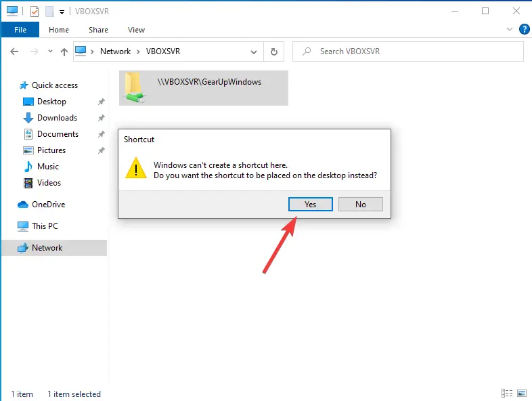Switch to details view in status bar
Image resolution: width=532 pixels, height=401 pixels.
507,393
